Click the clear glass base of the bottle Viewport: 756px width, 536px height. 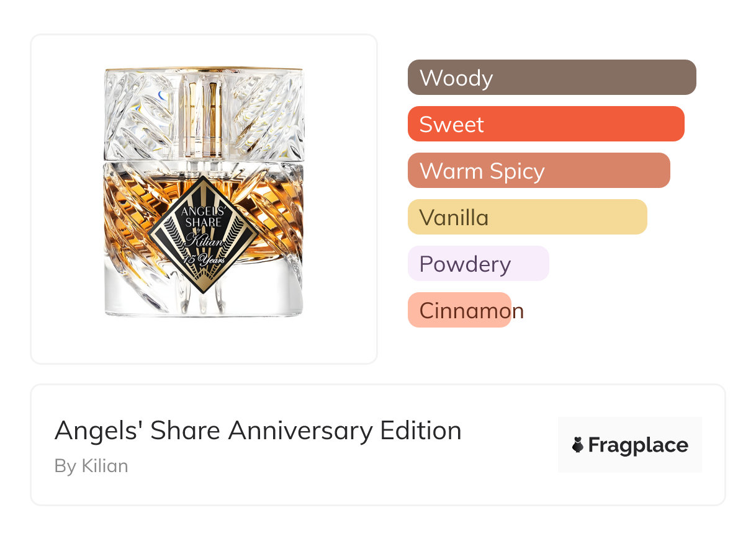tap(204, 302)
